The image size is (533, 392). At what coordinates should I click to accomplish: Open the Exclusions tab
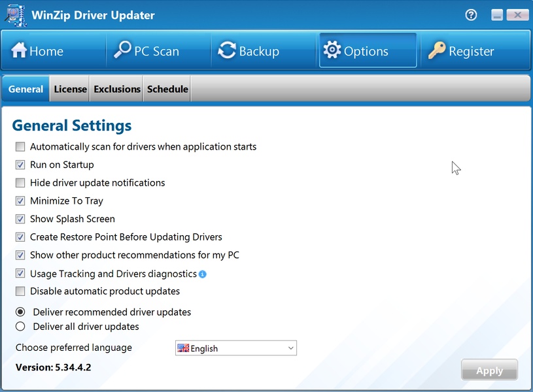point(117,89)
